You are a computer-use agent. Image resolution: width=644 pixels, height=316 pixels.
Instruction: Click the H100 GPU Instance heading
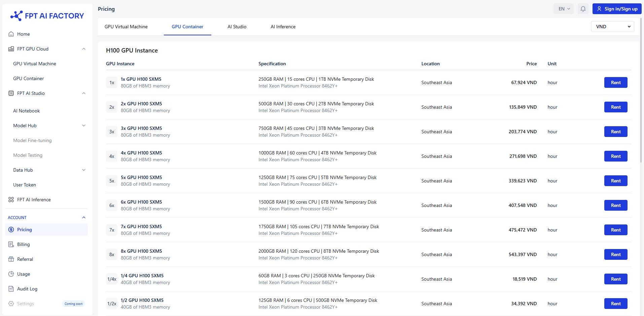pyautogui.click(x=132, y=50)
